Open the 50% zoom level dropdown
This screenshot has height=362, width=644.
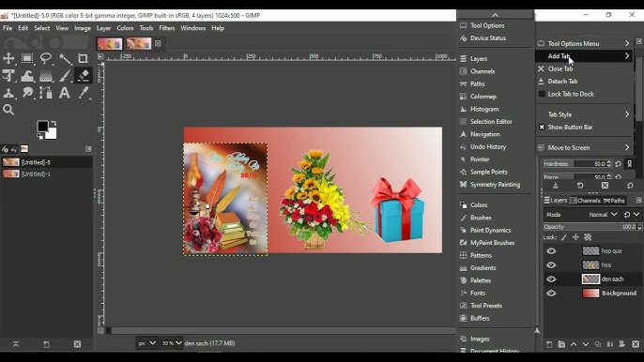(x=172, y=343)
